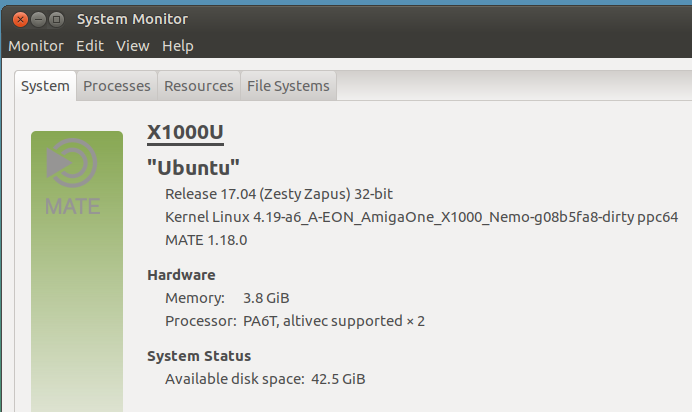Select the System tab
This screenshot has width=692, height=412.
(46, 86)
